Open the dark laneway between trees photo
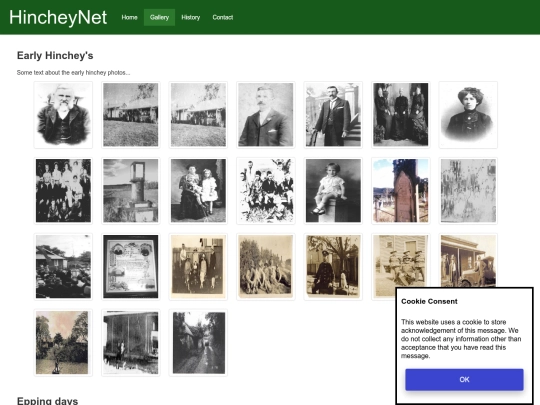Image resolution: width=540 pixels, height=405 pixels. [198, 343]
